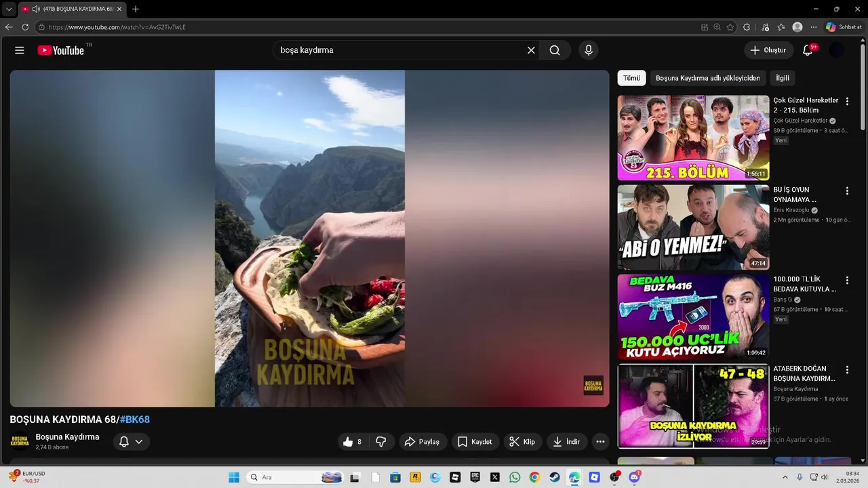Image resolution: width=868 pixels, height=488 pixels.
Task: Save the video with Kaydet
Action: click(475, 442)
